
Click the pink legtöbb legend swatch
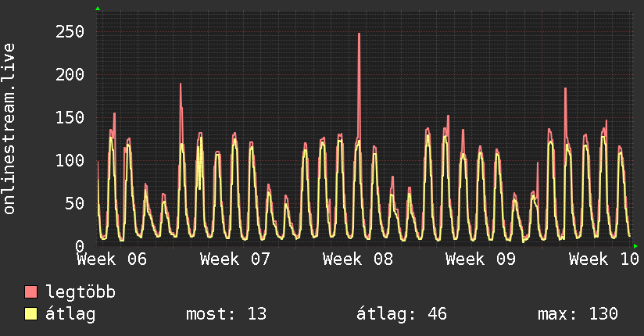(x=30, y=292)
